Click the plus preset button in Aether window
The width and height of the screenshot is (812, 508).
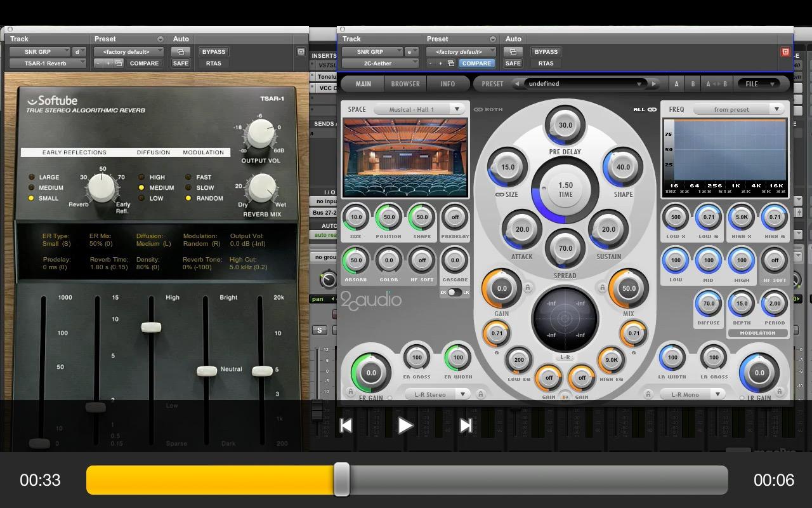tap(440, 63)
